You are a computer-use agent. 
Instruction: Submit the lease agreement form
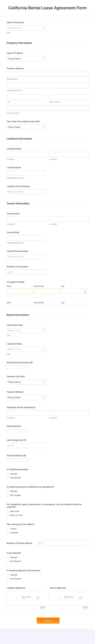pos(48,620)
